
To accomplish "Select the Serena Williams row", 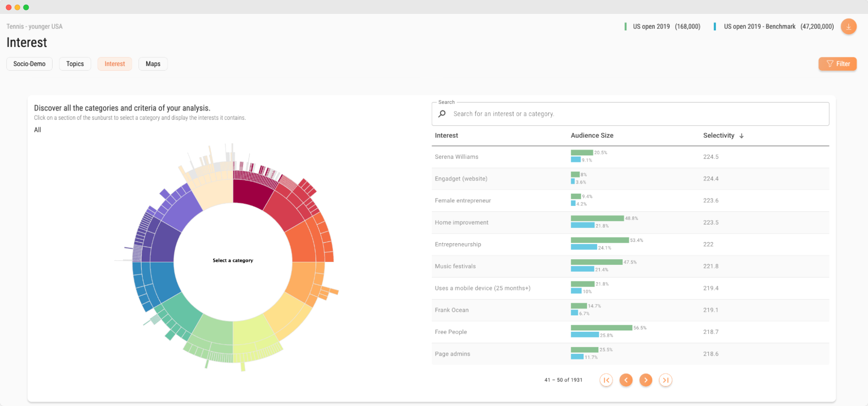I will click(x=630, y=157).
